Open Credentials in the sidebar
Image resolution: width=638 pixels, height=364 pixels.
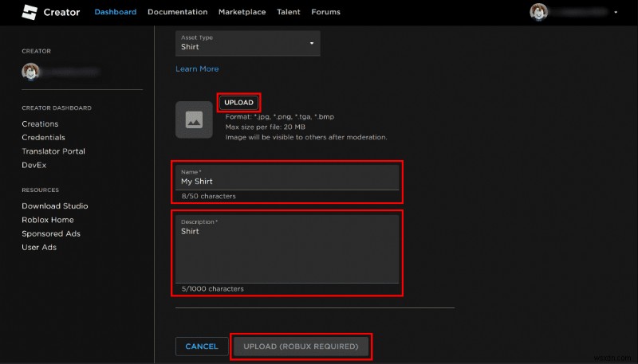point(43,137)
